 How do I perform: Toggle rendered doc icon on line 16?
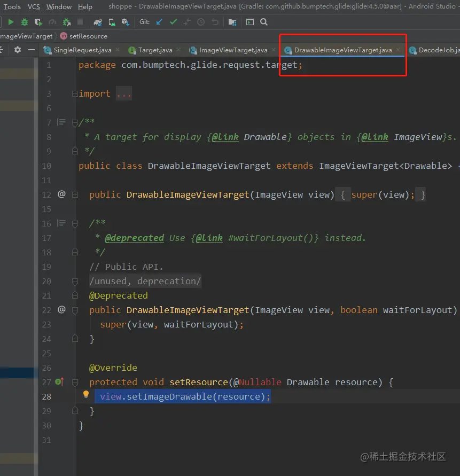click(61, 223)
